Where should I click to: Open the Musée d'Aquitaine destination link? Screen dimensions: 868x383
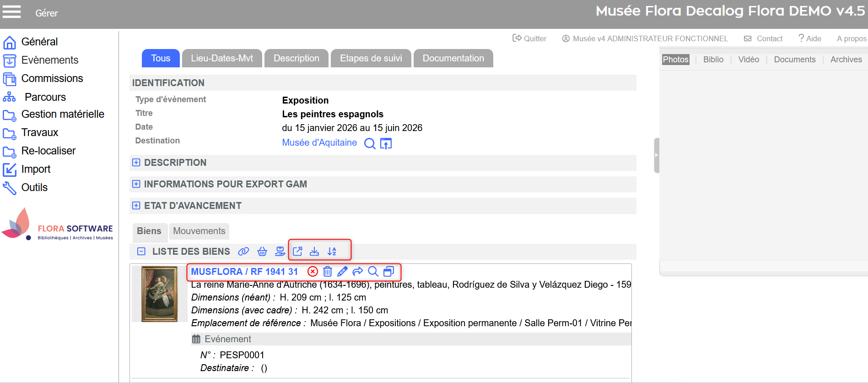click(319, 142)
